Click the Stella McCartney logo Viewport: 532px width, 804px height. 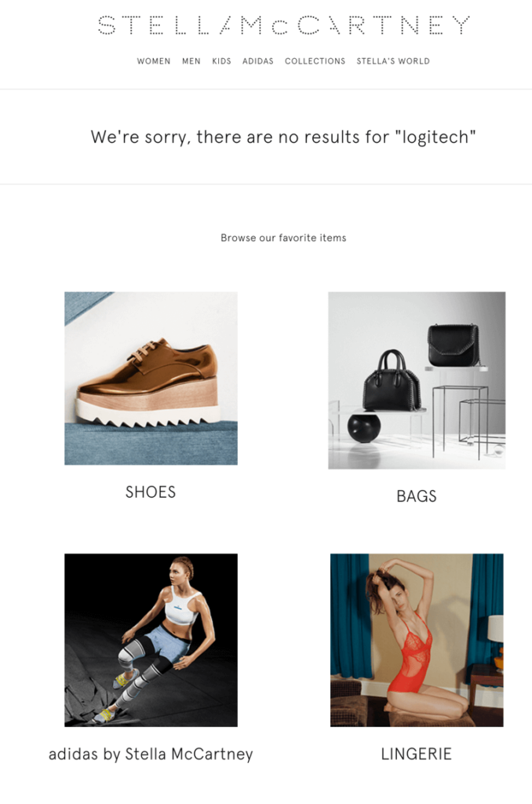(283, 25)
